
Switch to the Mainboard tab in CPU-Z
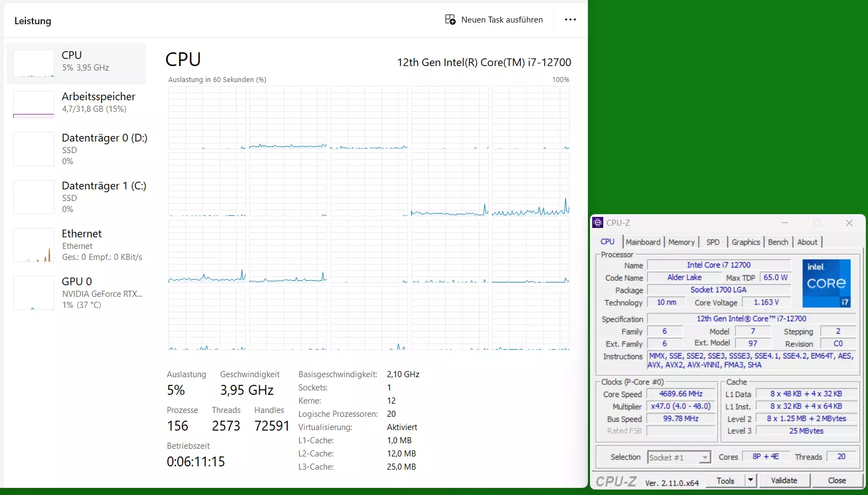click(x=643, y=242)
